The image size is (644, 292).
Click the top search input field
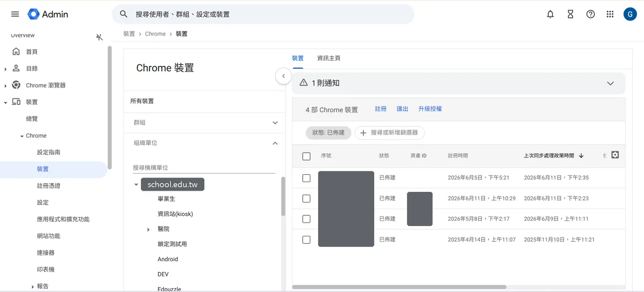[263, 14]
